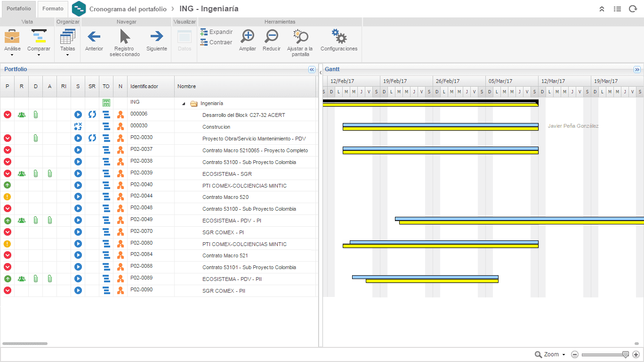
Task: Click the 26/Feb/17 week header in Gantt
Action: point(459,81)
